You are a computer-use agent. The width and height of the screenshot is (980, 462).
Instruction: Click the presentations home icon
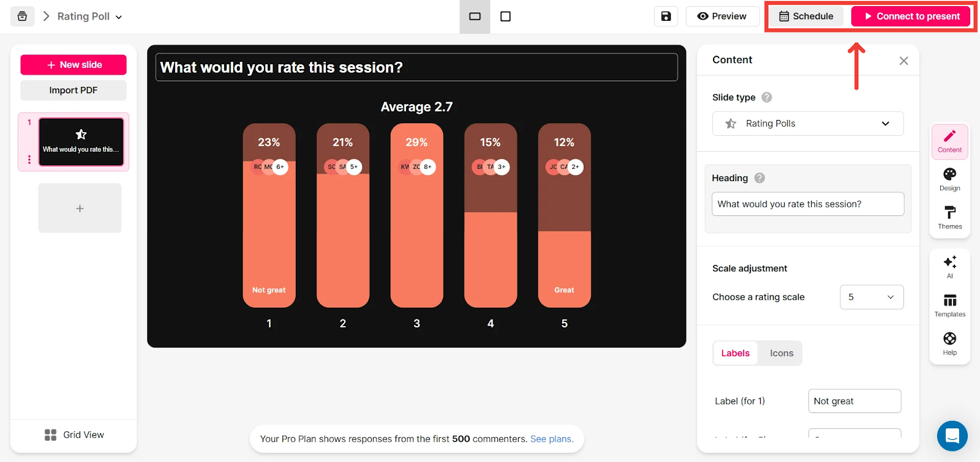[x=22, y=17]
